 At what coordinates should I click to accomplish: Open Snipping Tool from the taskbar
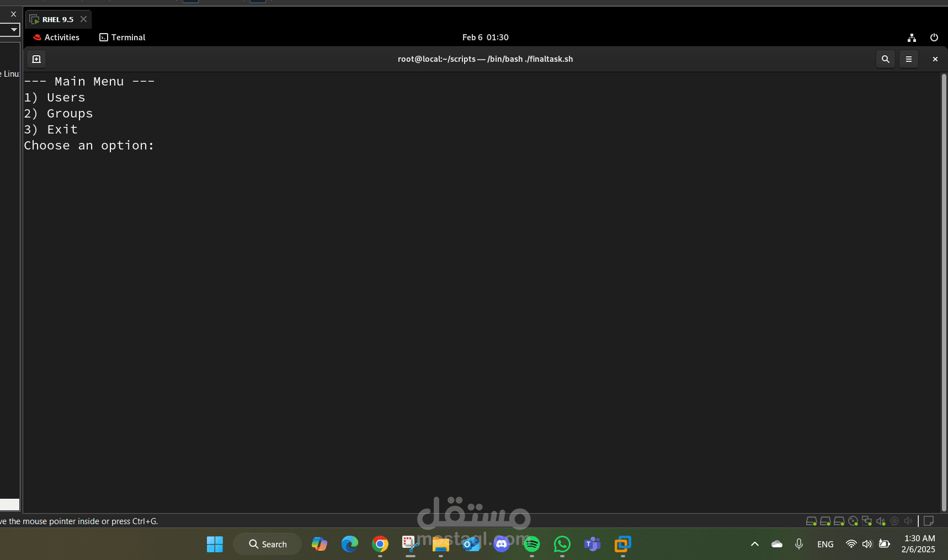tap(410, 544)
